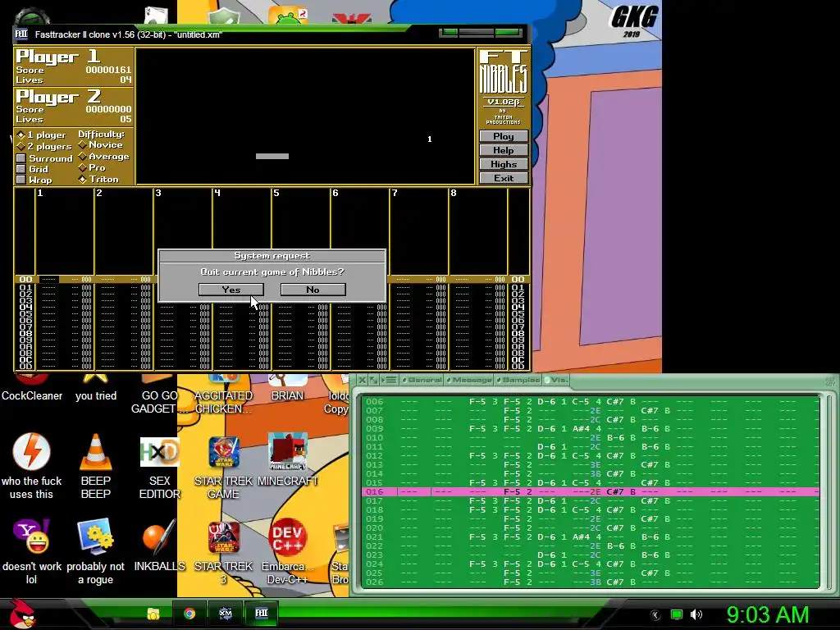Image resolution: width=840 pixels, height=630 pixels.
Task: Open the INKBALLS desktop icon
Action: pos(159,536)
